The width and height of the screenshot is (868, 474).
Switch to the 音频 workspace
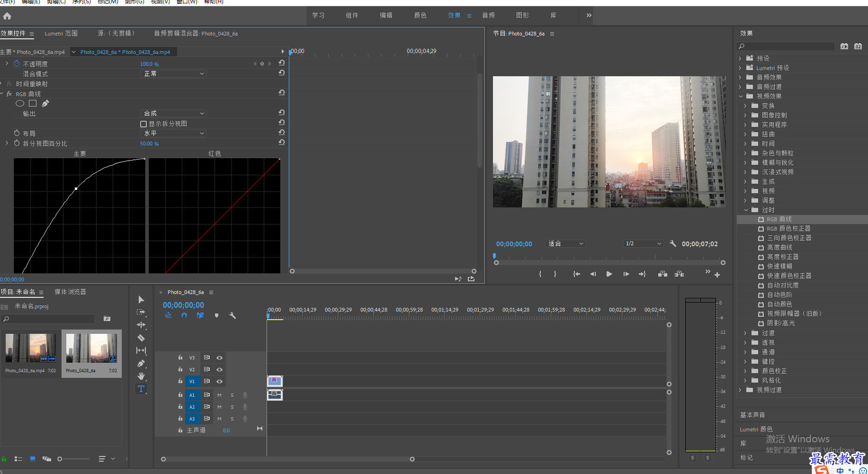[488, 15]
